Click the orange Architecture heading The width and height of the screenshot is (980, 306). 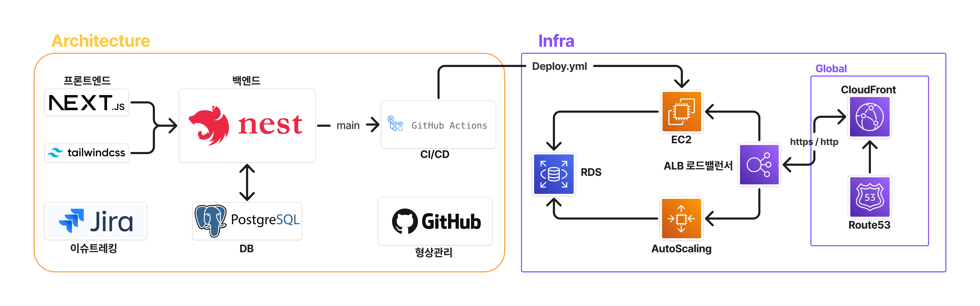(x=101, y=41)
